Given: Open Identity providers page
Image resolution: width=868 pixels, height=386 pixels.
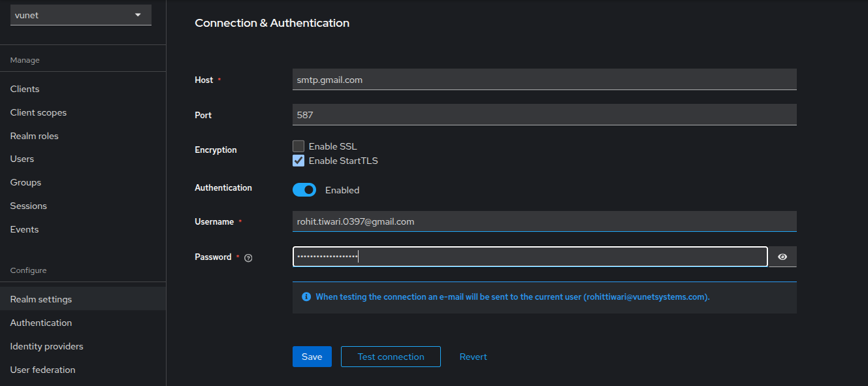Looking at the screenshot, I should [47, 346].
